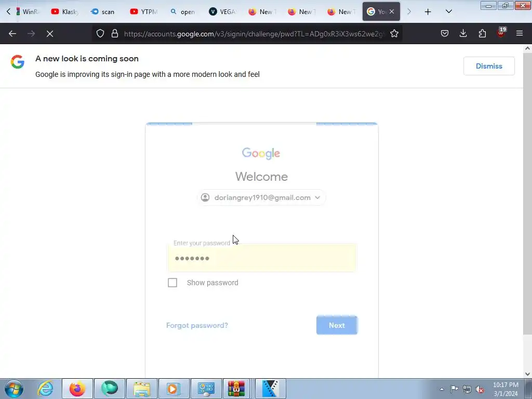View site security via the padlock icon
The width and height of the screenshot is (532, 399).
coord(115,34)
